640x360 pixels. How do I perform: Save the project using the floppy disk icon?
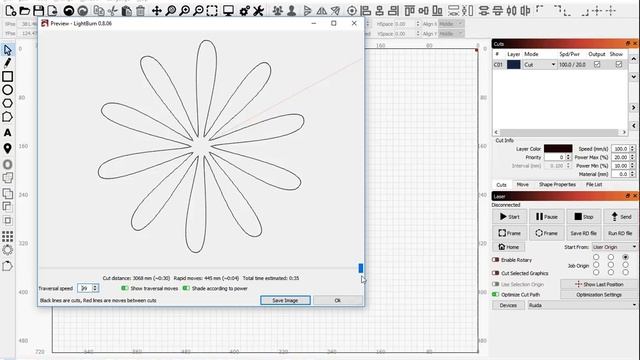click(x=38, y=11)
